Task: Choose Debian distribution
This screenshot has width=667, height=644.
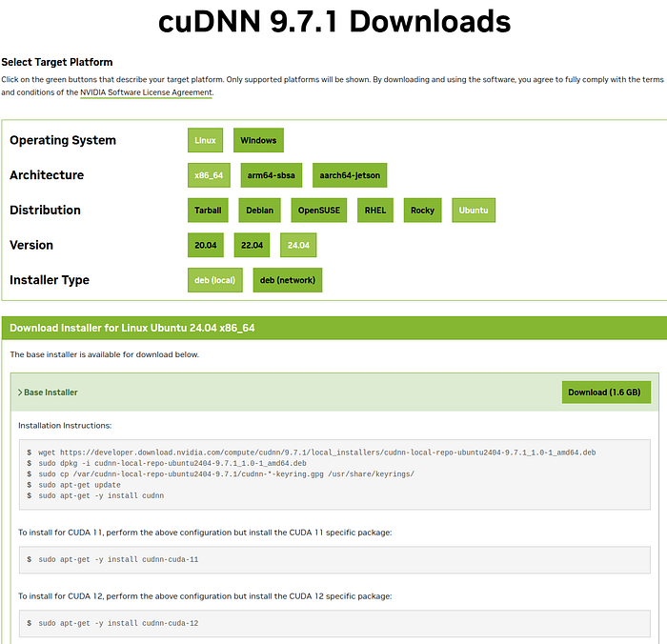Action: click(x=259, y=211)
